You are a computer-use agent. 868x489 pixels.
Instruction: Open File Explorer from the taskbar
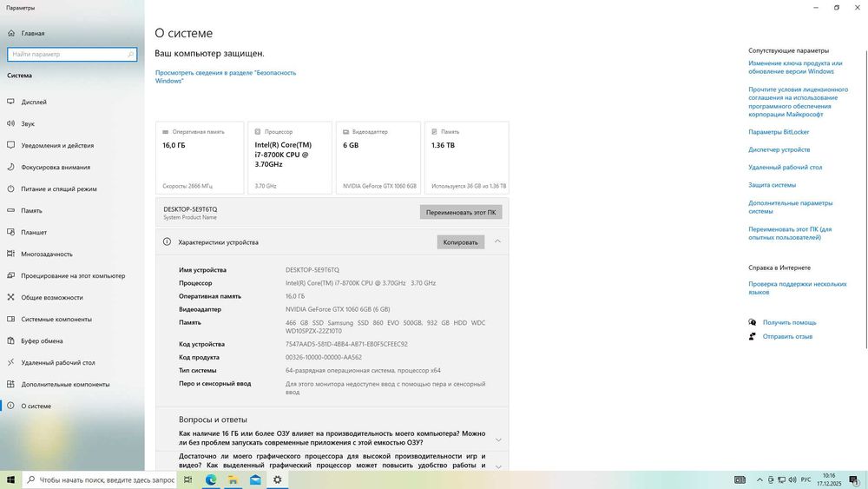233,479
